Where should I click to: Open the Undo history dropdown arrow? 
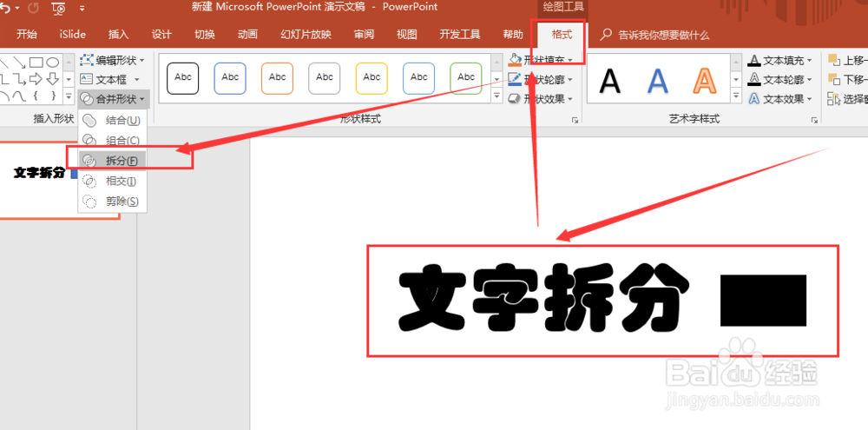17,9
